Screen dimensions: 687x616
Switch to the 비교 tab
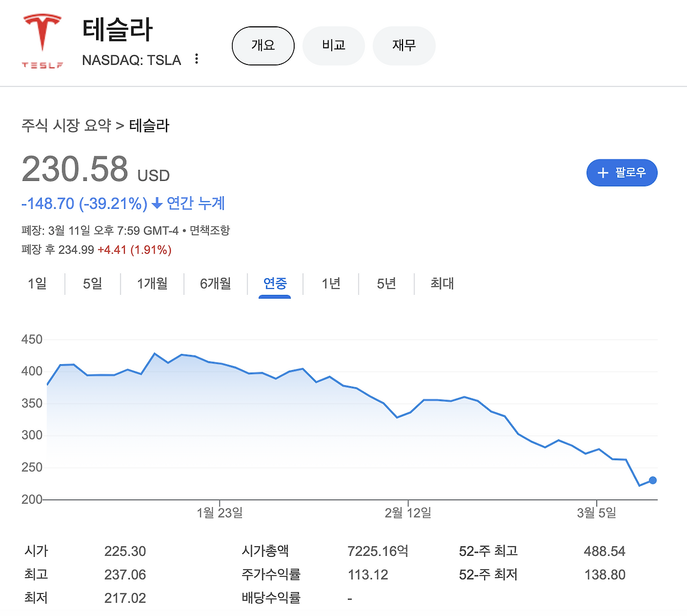333,46
